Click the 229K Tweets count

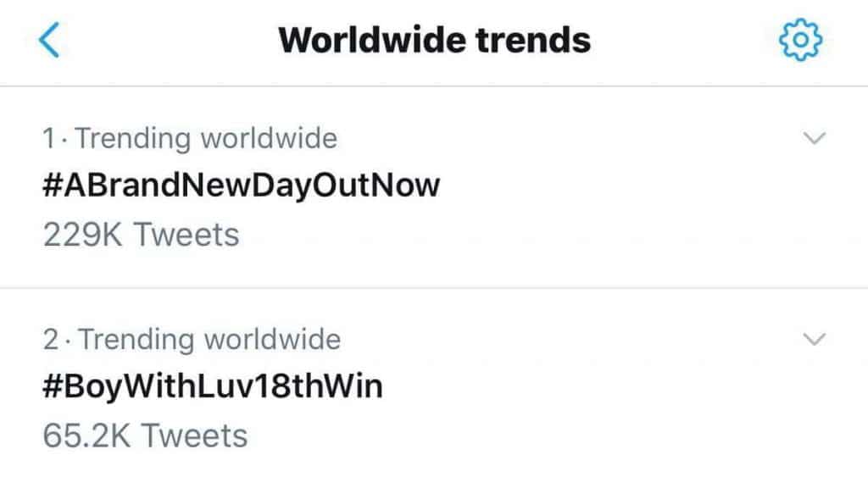click(141, 234)
